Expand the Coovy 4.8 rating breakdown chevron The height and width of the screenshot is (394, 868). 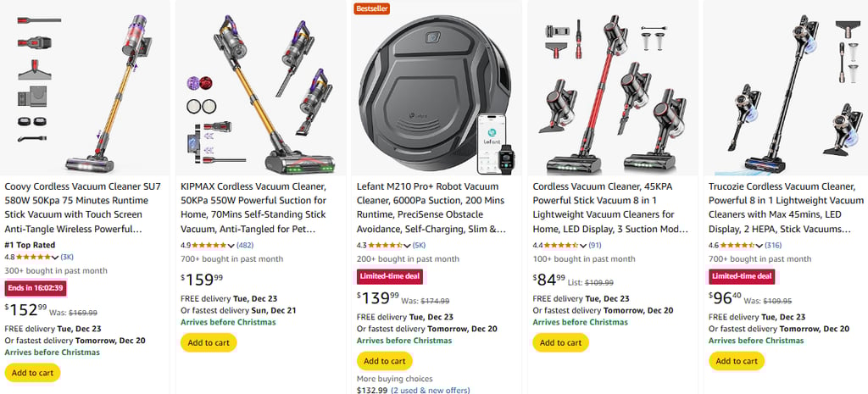55,258
